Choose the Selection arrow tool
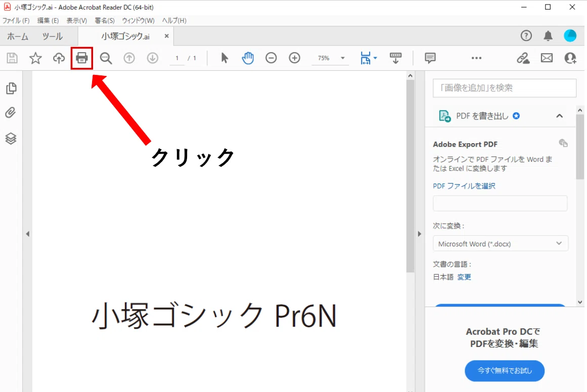The width and height of the screenshot is (587, 392). click(224, 58)
